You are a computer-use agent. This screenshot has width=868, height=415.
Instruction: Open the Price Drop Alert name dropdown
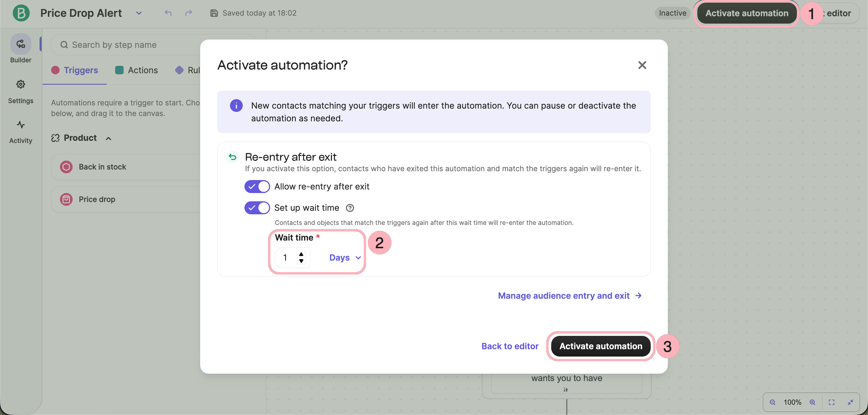[139, 13]
